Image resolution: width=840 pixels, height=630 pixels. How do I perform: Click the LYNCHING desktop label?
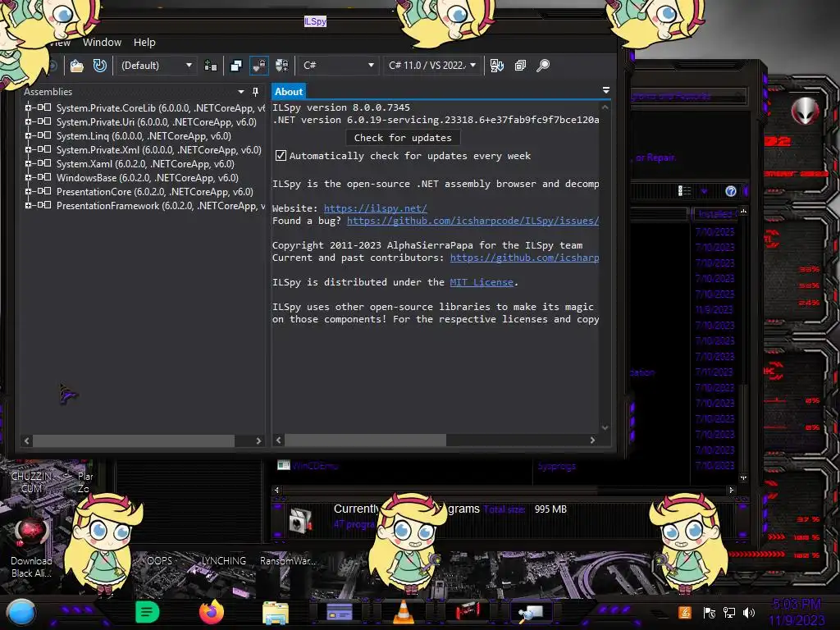click(223, 561)
